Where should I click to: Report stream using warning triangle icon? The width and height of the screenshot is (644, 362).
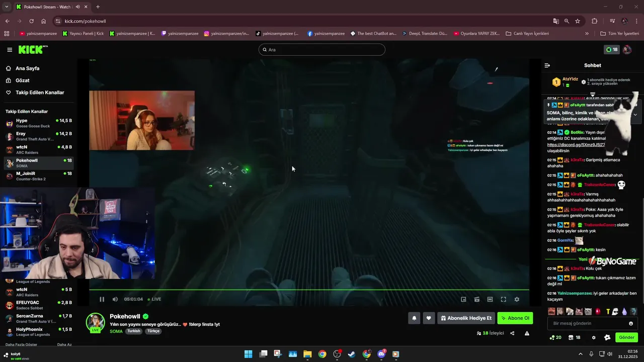pos(527,333)
